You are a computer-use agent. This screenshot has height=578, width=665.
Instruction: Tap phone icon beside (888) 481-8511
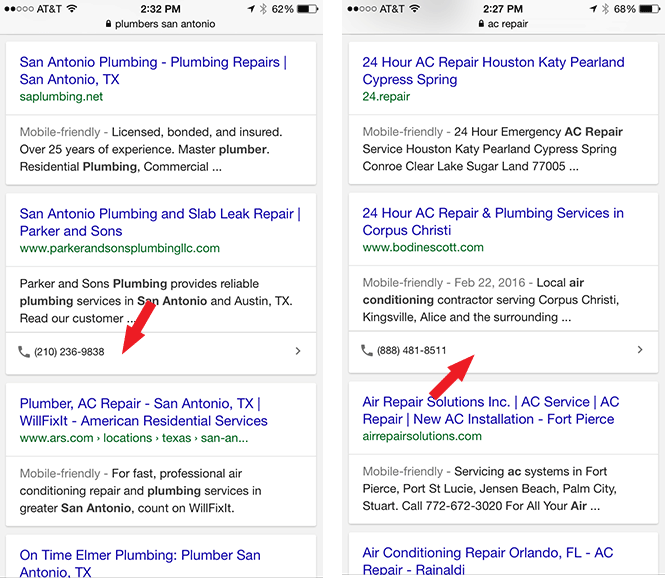366,350
